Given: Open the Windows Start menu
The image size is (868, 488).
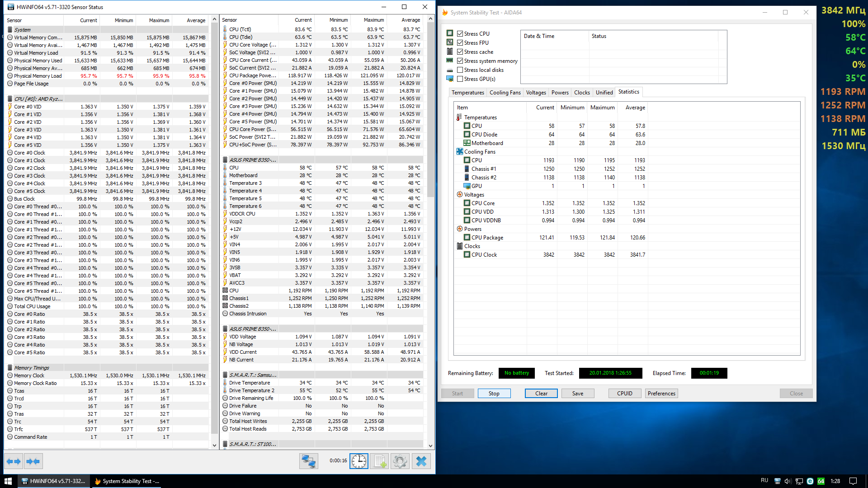Looking at the screenshot, I should pyautogui.click(x=8, y=481).
